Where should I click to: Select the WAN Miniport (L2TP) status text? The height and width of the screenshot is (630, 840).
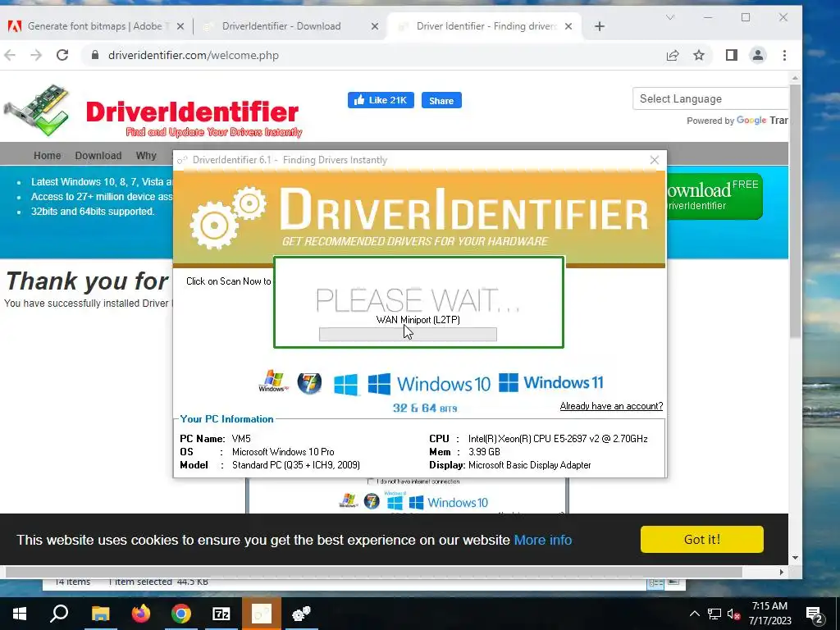click(x=418, y=320)
